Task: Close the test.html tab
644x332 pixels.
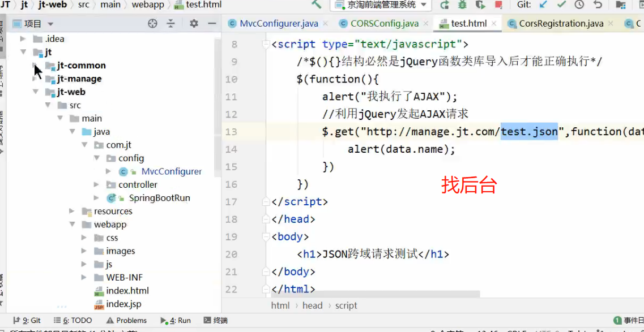Action: (494, 23)
